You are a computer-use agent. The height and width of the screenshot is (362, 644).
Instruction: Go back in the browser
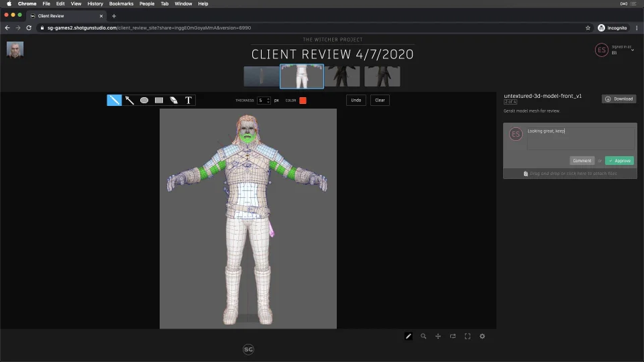7,28
